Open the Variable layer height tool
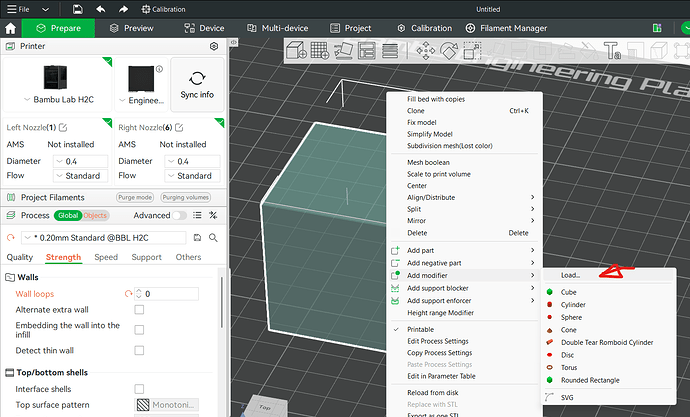 point(390,51)
